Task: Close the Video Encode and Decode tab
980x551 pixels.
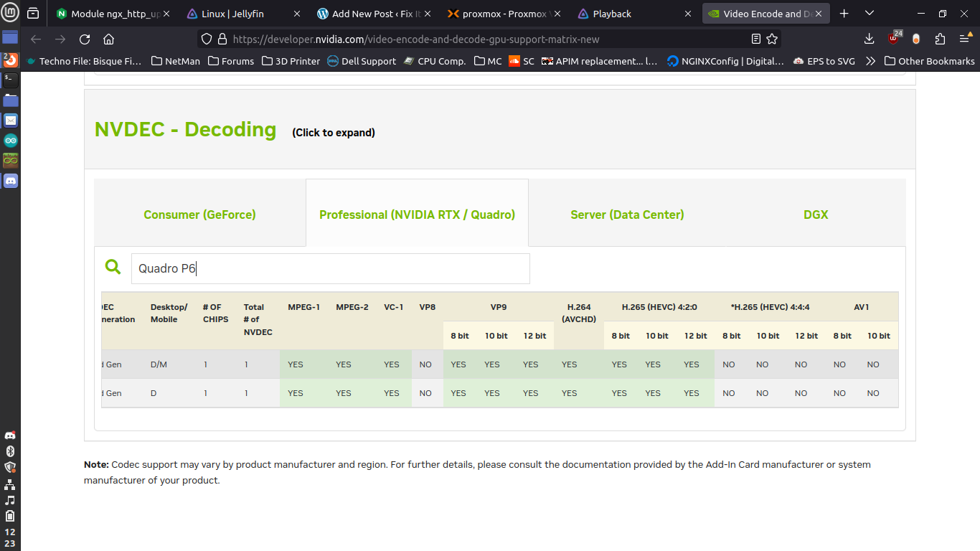Action: [x=819, y=14]
